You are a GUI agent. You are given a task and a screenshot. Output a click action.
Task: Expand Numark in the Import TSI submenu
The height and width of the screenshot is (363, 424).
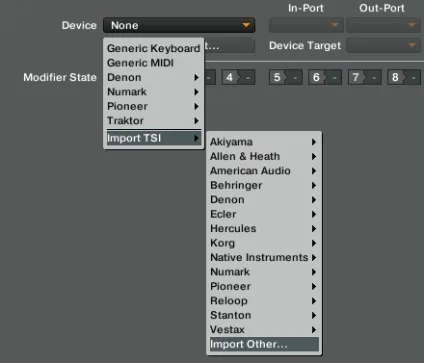264,272
